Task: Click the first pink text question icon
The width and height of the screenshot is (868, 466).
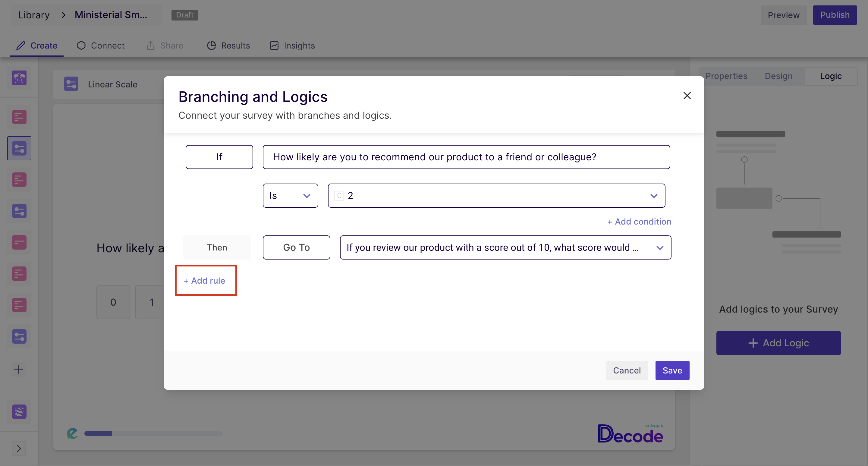Action: (19, 117)
